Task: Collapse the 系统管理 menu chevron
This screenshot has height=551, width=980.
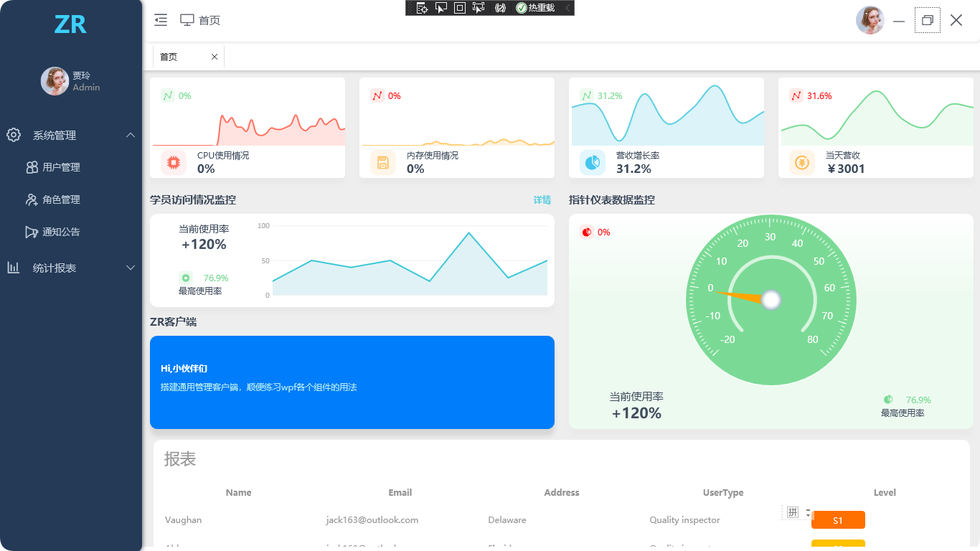Action: tap(131, 135)
